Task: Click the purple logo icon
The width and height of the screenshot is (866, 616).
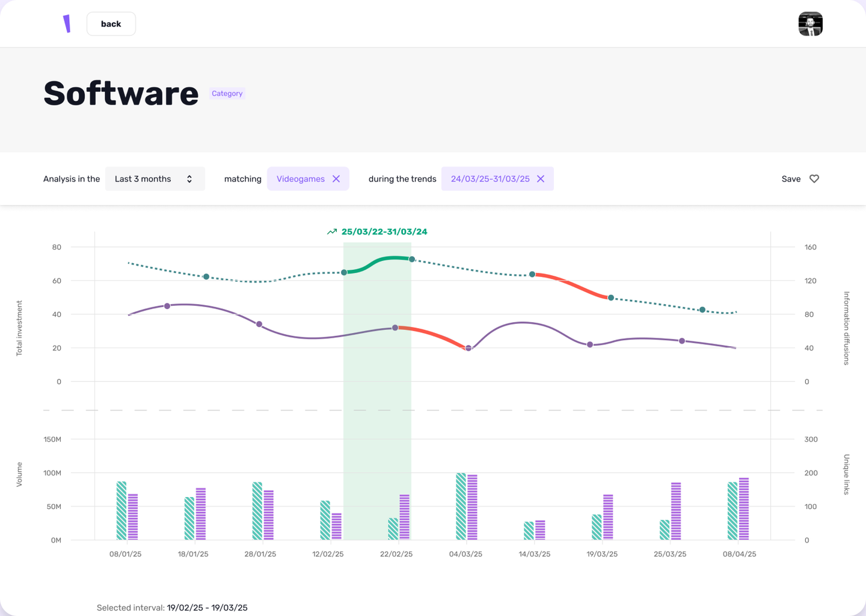Action: coord(67,23)
